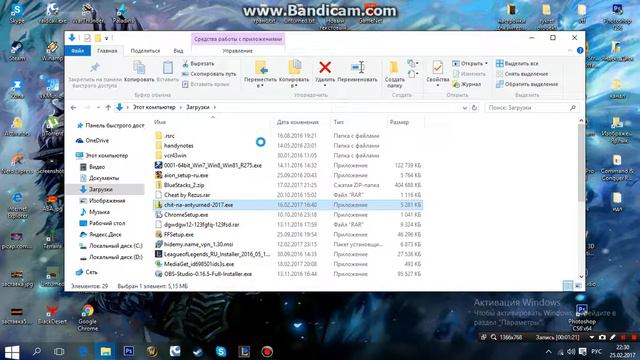Click Этот компьютер in address bar

click(154, 107)
